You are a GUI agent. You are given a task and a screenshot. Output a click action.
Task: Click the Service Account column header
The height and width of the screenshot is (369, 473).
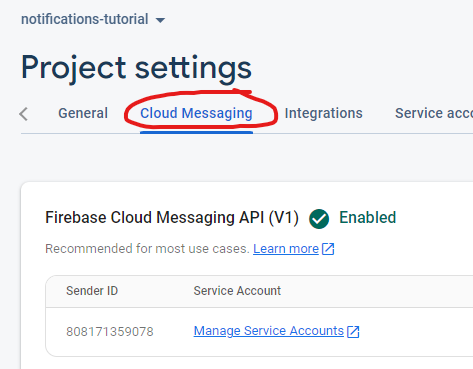(237, 291)
